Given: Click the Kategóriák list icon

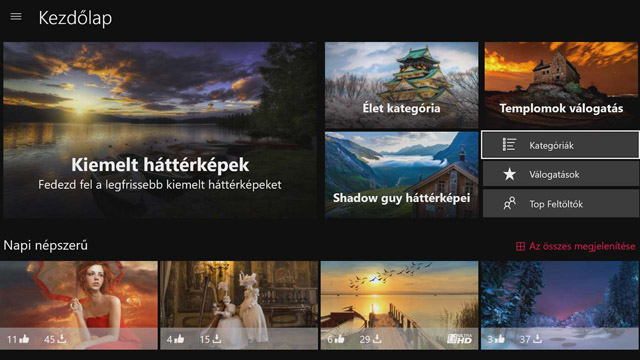Looking at the screenshot, I should [x=509, y=145].
